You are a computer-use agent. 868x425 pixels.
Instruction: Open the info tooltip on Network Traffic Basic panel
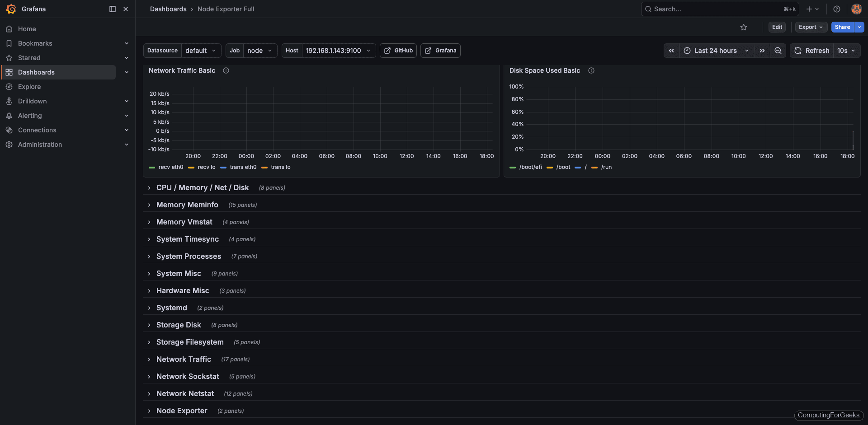[x=226, y=70]
